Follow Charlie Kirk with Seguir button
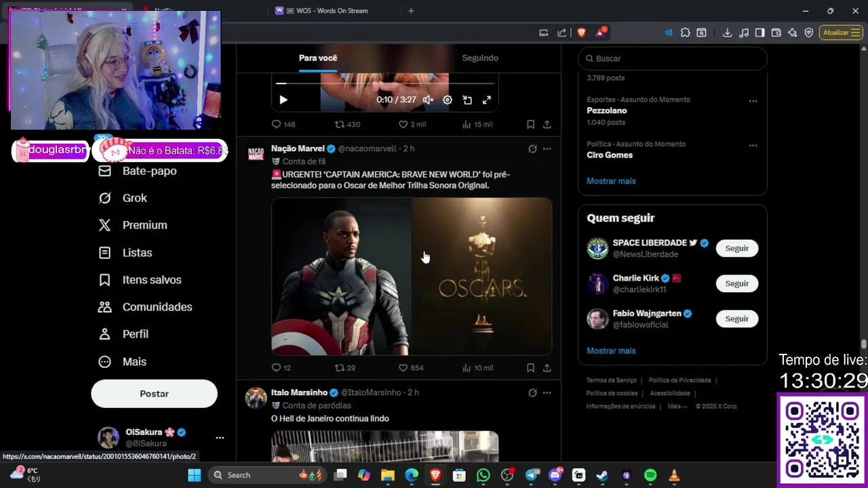The height and width of the screenshot is (488, 868). coord(737,283)
